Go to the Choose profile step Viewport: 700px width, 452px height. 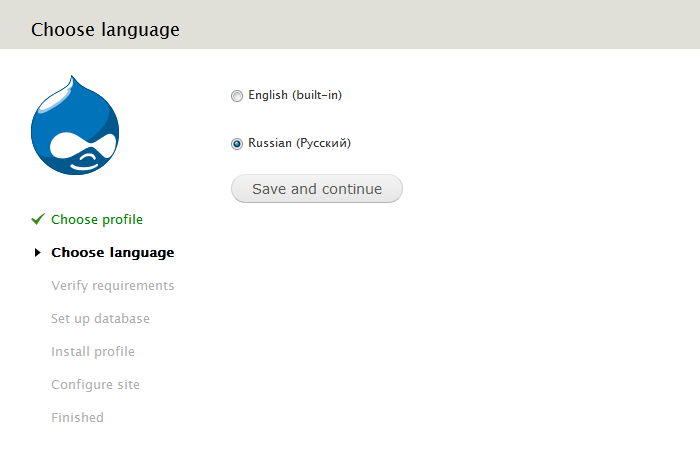pos(97,219)
